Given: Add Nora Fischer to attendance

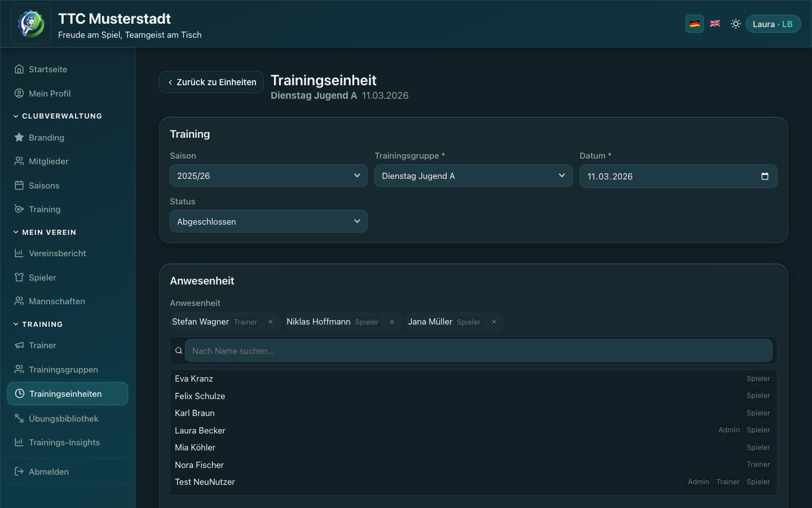Looking at the screenshot, I should 473,465.
